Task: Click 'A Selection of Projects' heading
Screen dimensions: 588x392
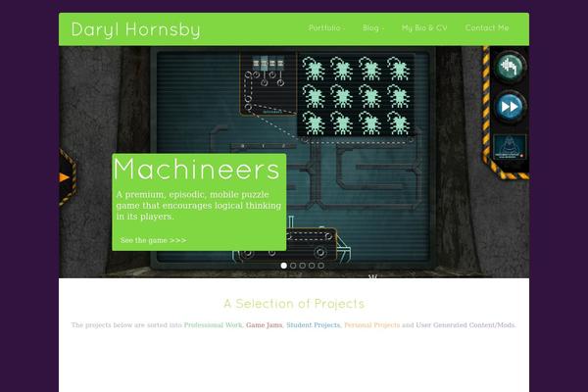Action: (x=294, y=304)
